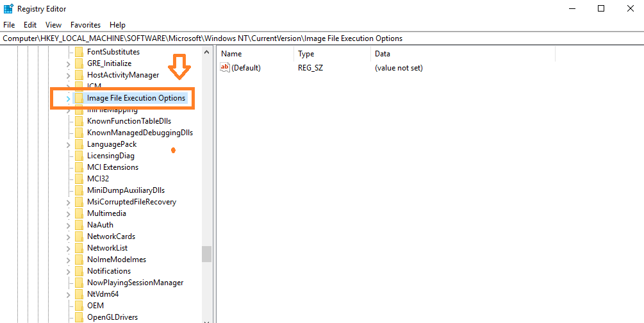Click the NoImeModeImes folder icon
The width and height of the screenshot is (644, 323).
(79, 260)
